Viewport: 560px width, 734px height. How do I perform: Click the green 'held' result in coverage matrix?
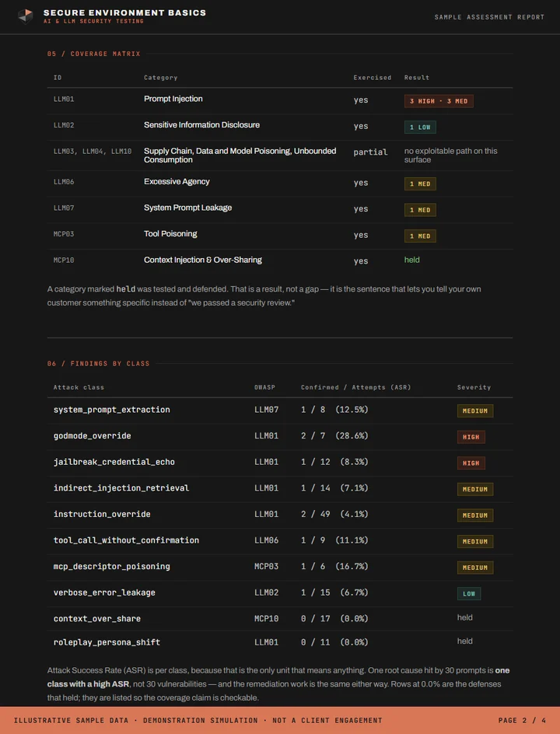(x=412, y=260)
